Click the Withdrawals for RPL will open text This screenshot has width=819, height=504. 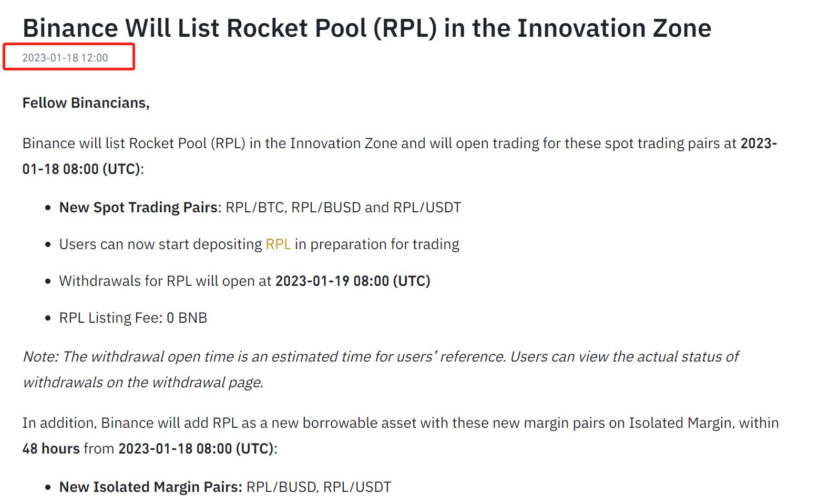click(x=165, y=281)
